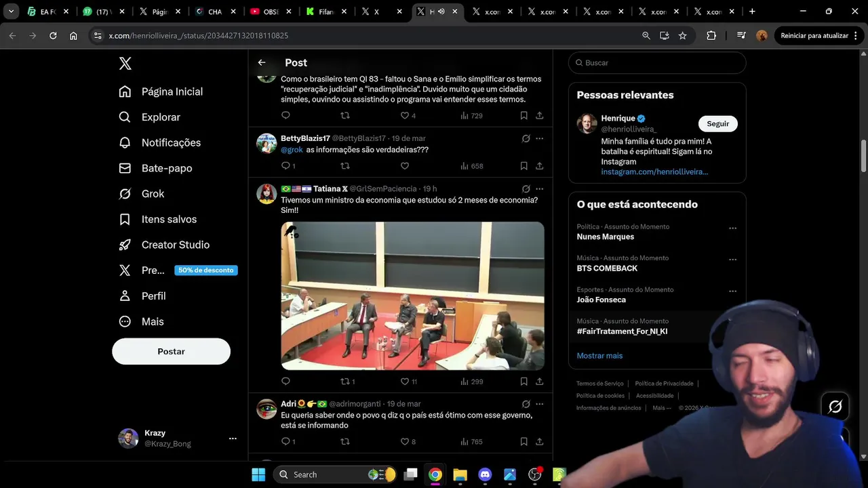Open options for João Fonseca trend
The width and height of the screenshot is (868, 488).
(x=732, y=291)
